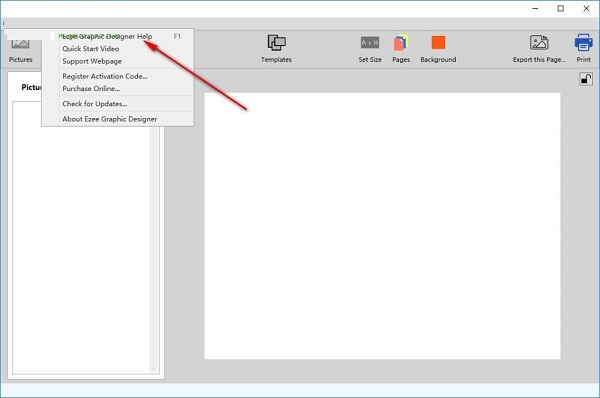Click the pictures panel scrollbar down arrow
This screenshot has height=398, width=600.
154,369
